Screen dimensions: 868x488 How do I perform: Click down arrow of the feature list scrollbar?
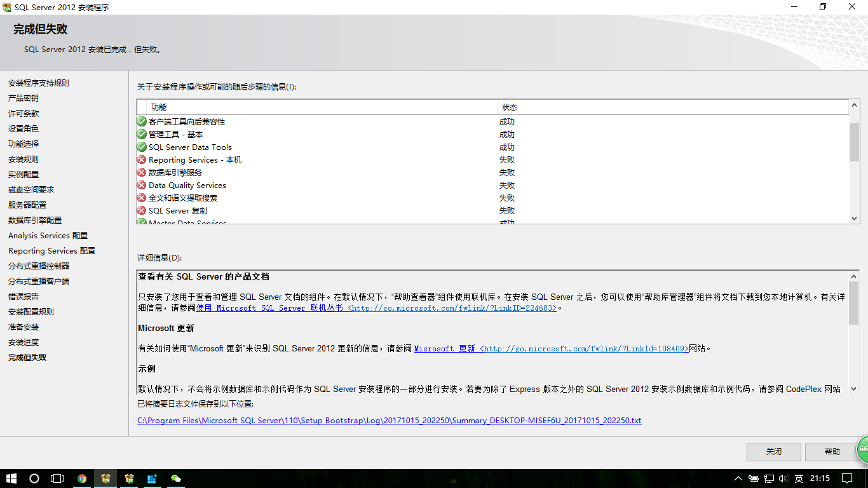tap(854, 218)
